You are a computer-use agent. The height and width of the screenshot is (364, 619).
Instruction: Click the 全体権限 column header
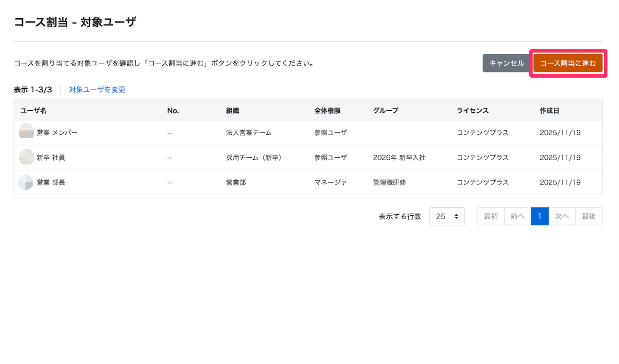(x=327, y=111)
